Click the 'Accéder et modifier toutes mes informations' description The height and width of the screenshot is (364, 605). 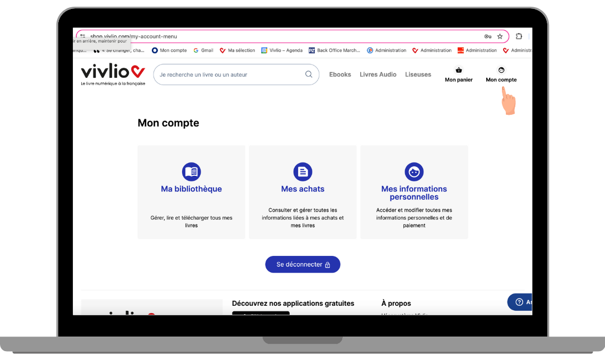414,217
